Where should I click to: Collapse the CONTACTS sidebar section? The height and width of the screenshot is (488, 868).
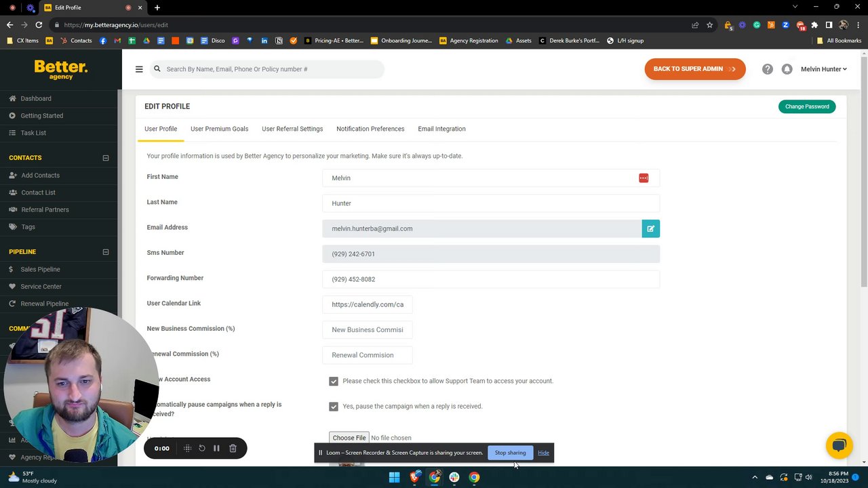106,158
